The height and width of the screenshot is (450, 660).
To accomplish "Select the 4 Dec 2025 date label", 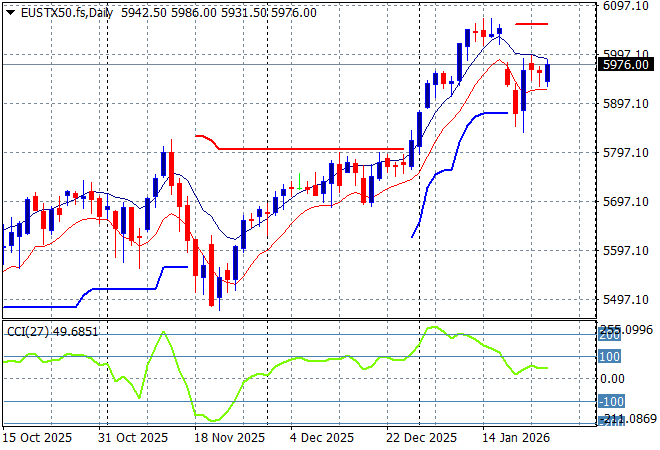I will coord(322,438).
